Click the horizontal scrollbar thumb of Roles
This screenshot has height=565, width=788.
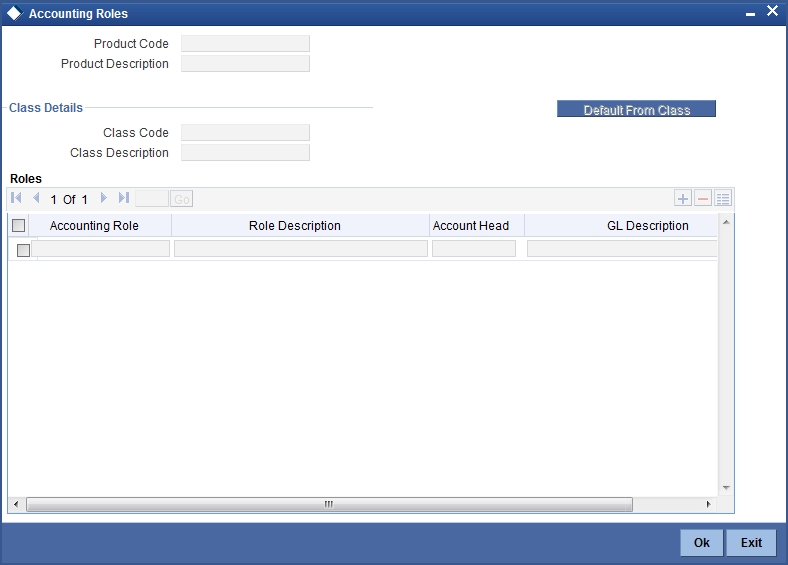[x=329, y=504]
